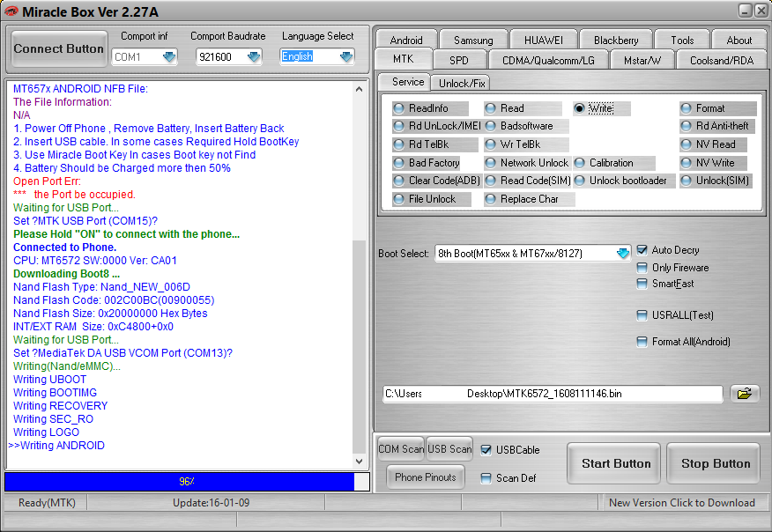Viewport: 772px width, 532px height.
Task: Switch to the Android tab
Action: tap(406, 40)
